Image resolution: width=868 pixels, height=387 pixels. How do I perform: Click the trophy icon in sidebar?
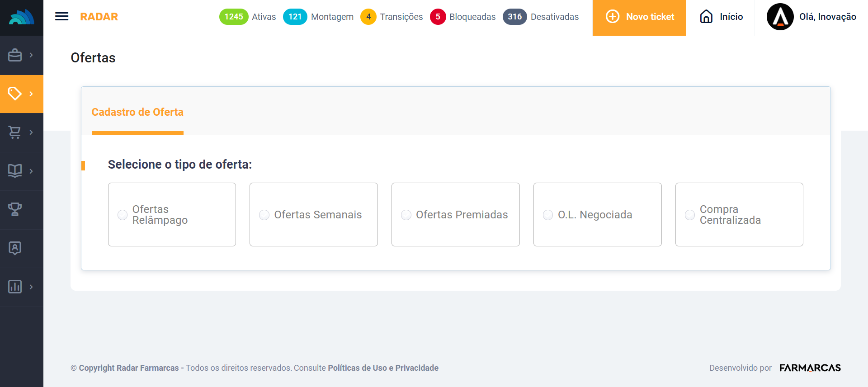click(x=15, y=209)
